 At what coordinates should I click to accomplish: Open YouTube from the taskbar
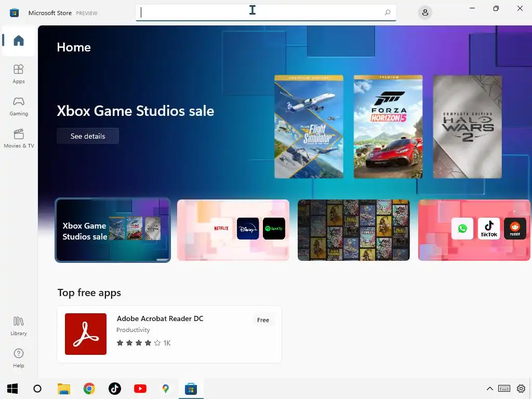(x=140, y=389)
